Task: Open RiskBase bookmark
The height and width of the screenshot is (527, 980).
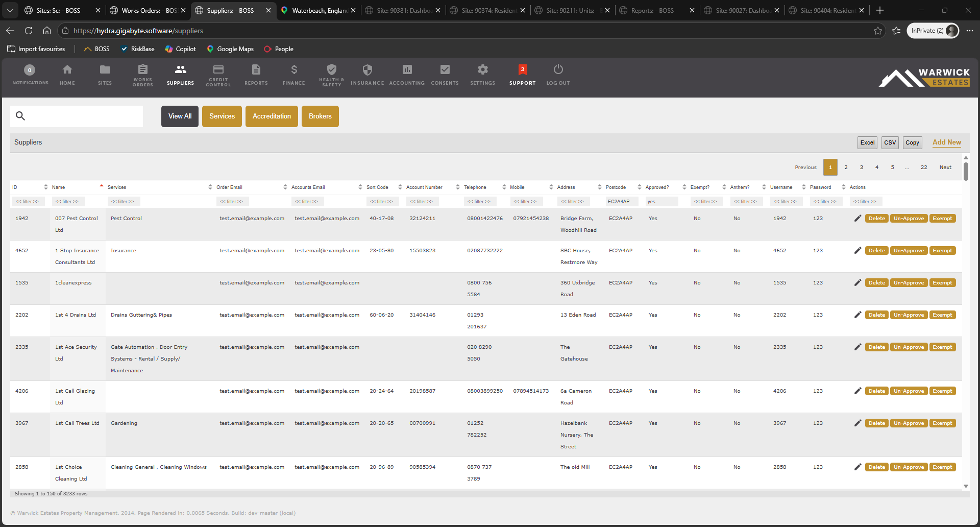Action: coord(137,49)
